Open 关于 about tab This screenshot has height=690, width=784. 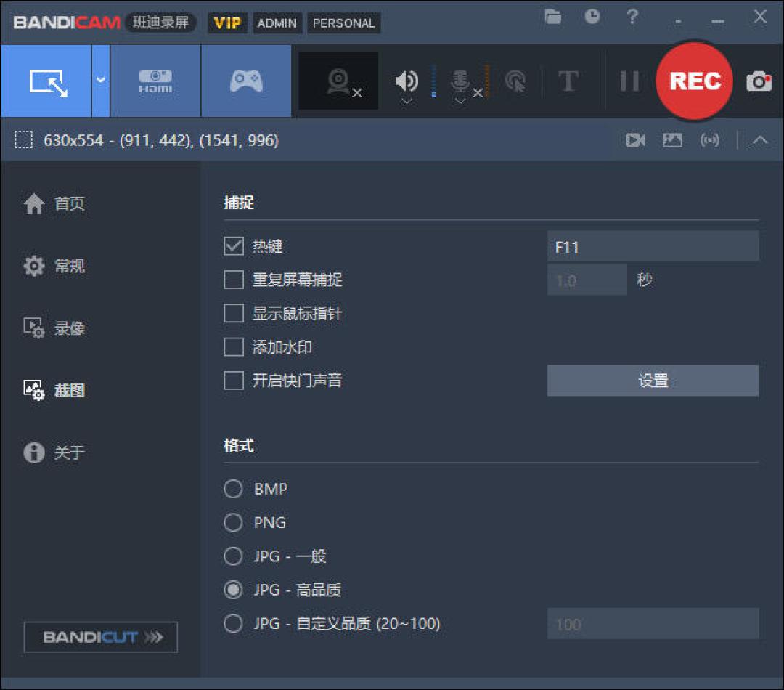point(54,452)
